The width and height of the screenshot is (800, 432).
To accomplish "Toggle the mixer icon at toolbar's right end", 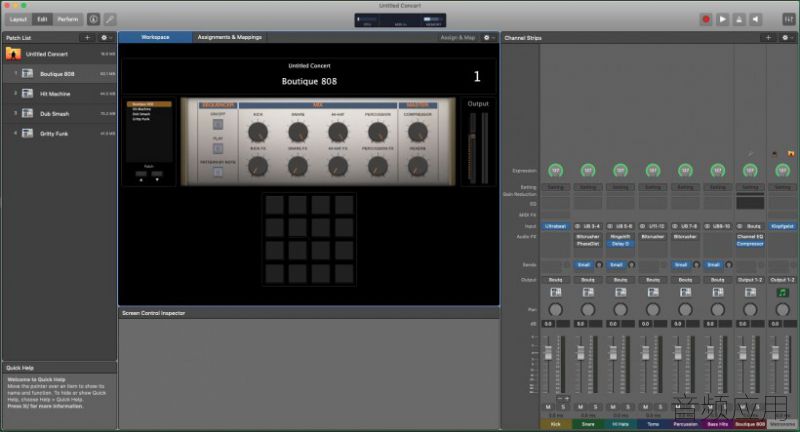I will (x=789, y=19).
